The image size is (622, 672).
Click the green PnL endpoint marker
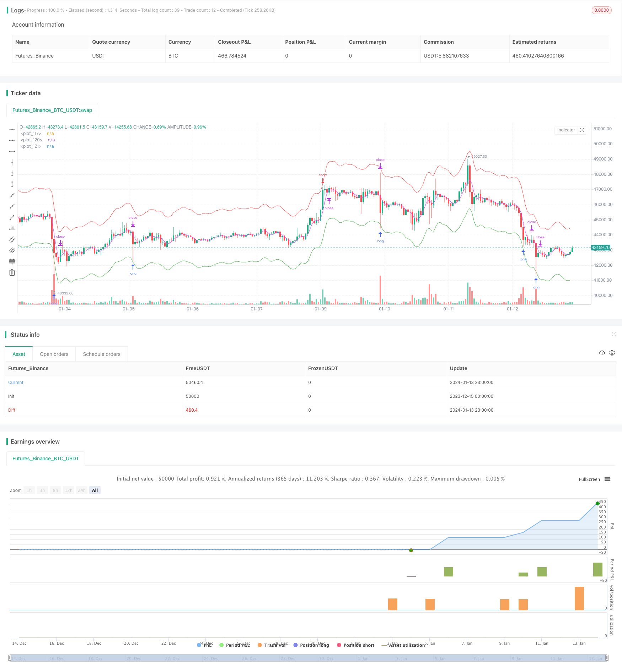pos(597,504)
